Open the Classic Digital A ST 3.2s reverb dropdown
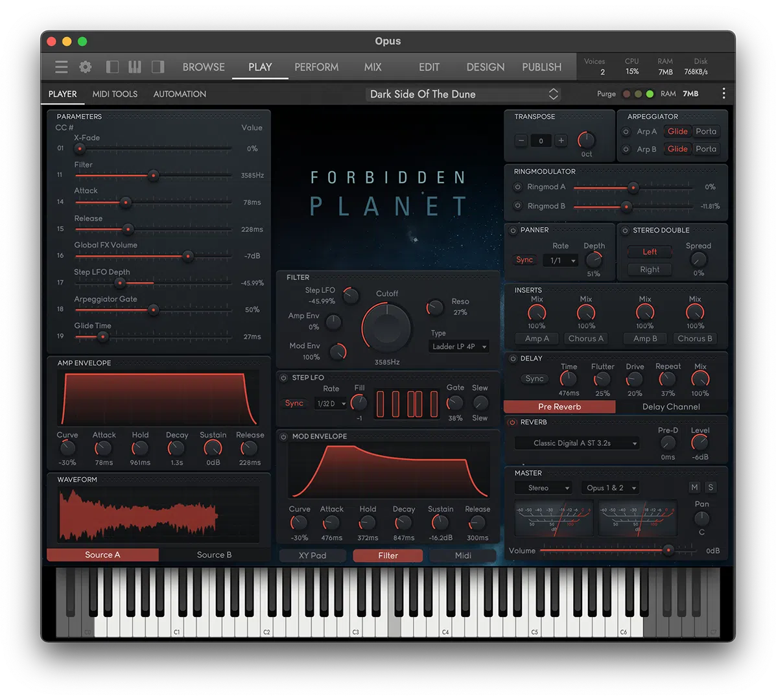This screenshot has width=776, height=700. click(x=576, y=443)
